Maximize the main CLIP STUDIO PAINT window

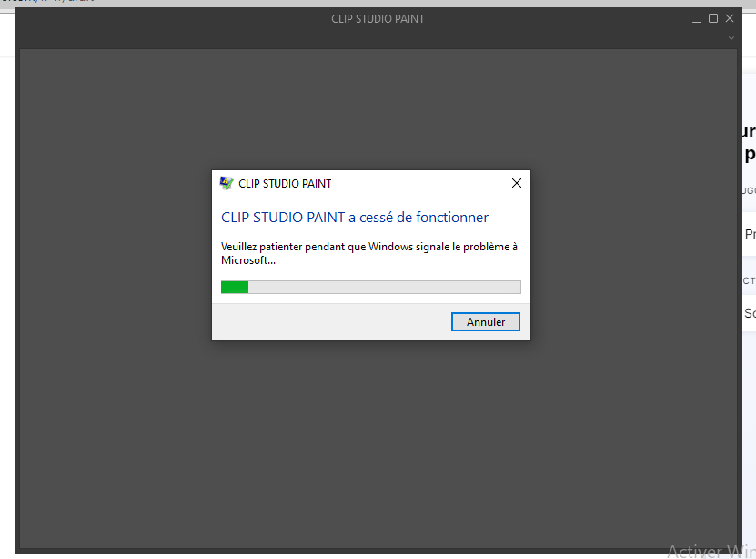pos(713,19)
